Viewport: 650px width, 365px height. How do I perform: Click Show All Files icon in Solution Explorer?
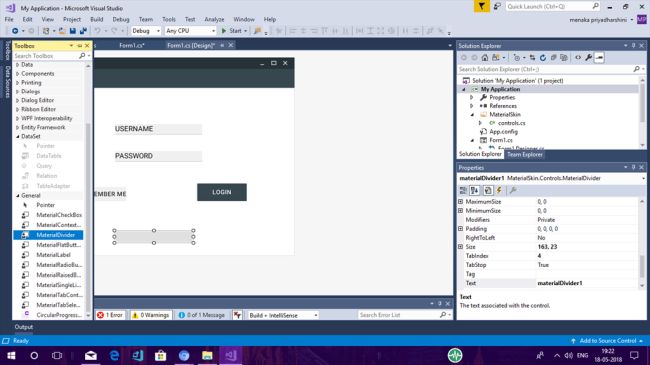563,58
